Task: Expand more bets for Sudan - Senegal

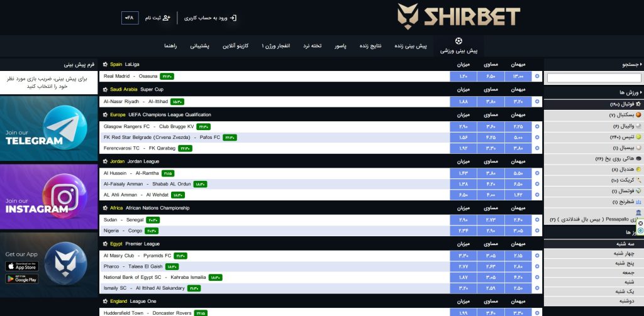Action: pos(537,220)
